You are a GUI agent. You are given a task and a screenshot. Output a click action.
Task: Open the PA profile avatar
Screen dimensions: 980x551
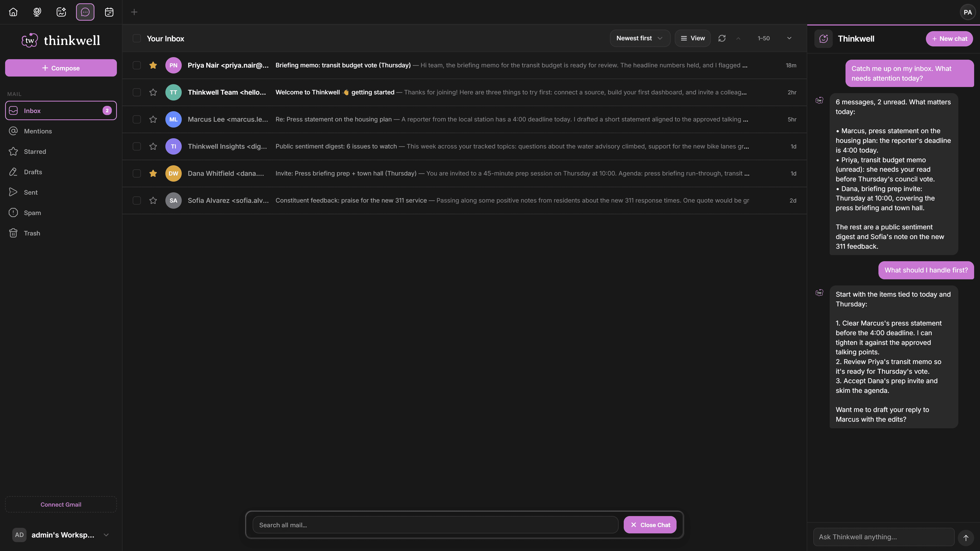[967, 12]
